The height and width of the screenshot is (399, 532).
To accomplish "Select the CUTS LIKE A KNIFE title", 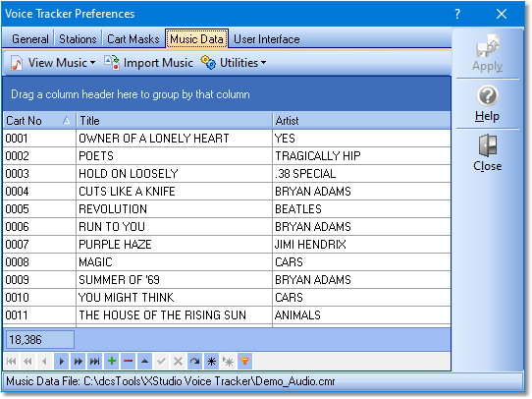I will click(175, 192).
